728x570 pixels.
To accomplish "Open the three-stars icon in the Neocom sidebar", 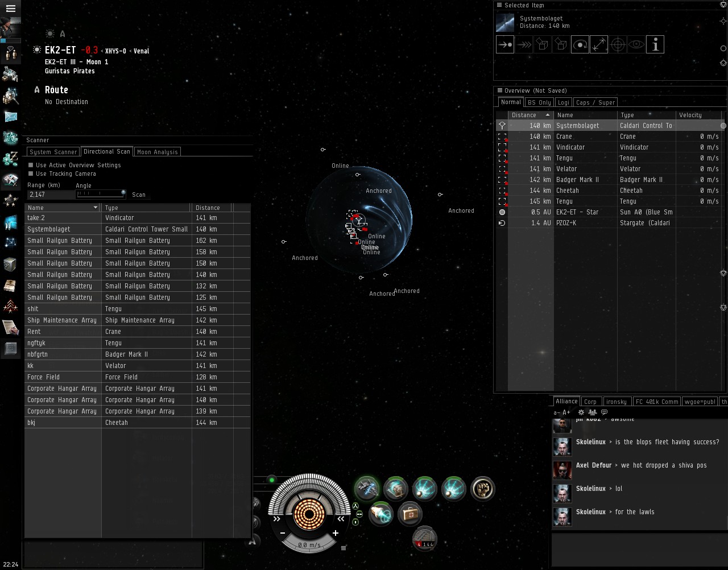I will coord(10,201).
